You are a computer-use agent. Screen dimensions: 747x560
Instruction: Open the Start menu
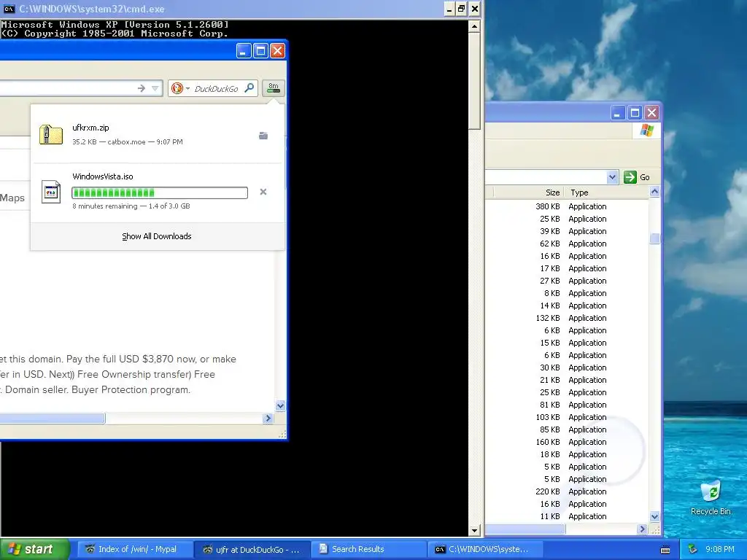(34, 549)
